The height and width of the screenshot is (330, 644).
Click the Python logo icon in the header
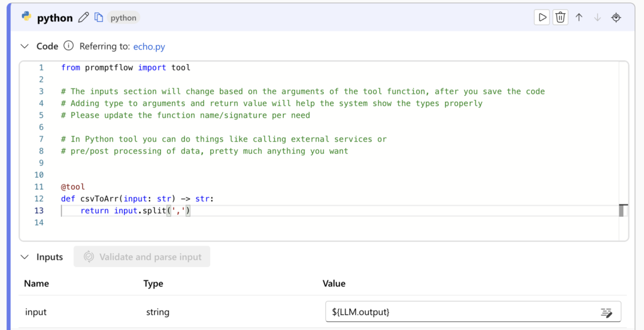pos(26,17)
